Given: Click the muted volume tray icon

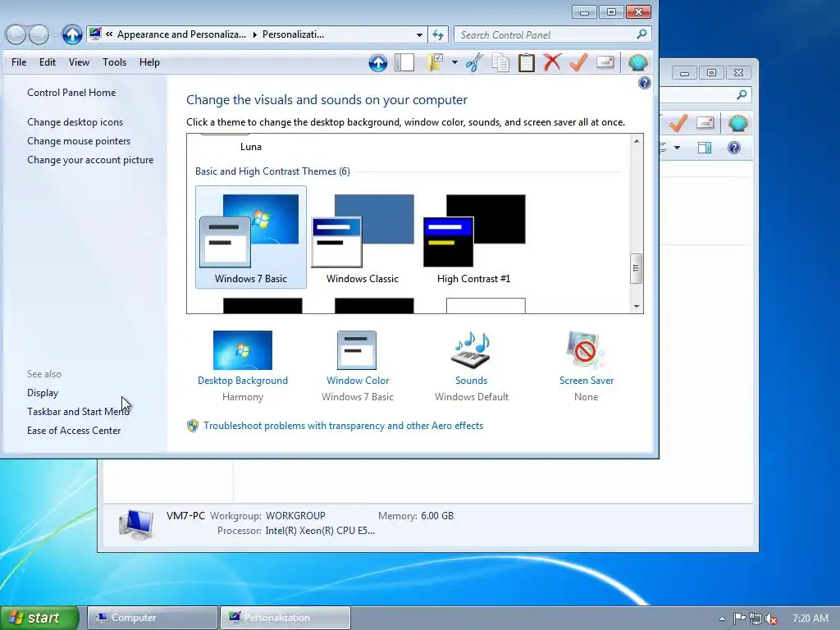Looking at the screenshot, I should (x=771, y=619).
